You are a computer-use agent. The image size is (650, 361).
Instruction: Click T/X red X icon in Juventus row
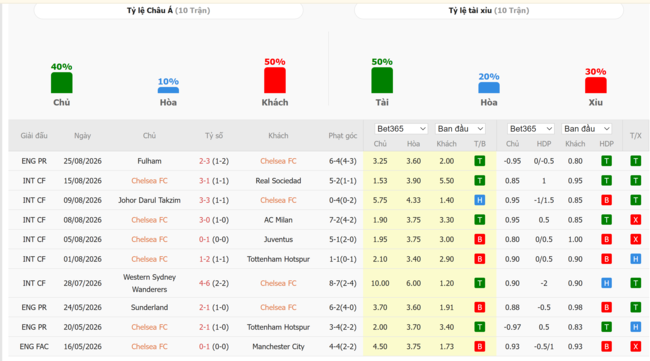tap(635, 239)
